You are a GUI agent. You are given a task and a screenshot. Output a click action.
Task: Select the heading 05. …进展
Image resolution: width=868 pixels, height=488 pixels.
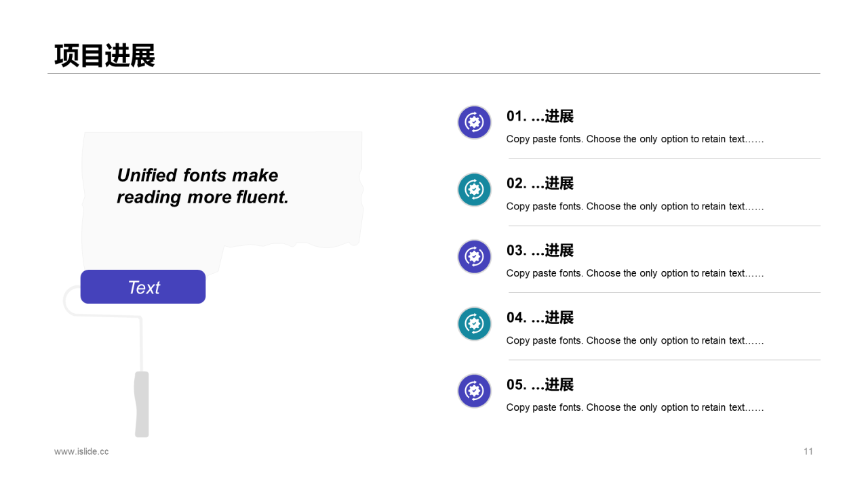point(540,384)
